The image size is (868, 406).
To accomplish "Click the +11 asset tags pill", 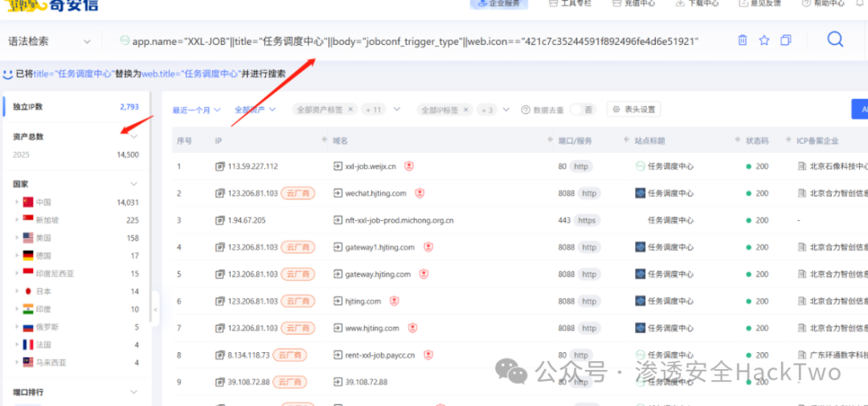I will (x=374, y=109).
